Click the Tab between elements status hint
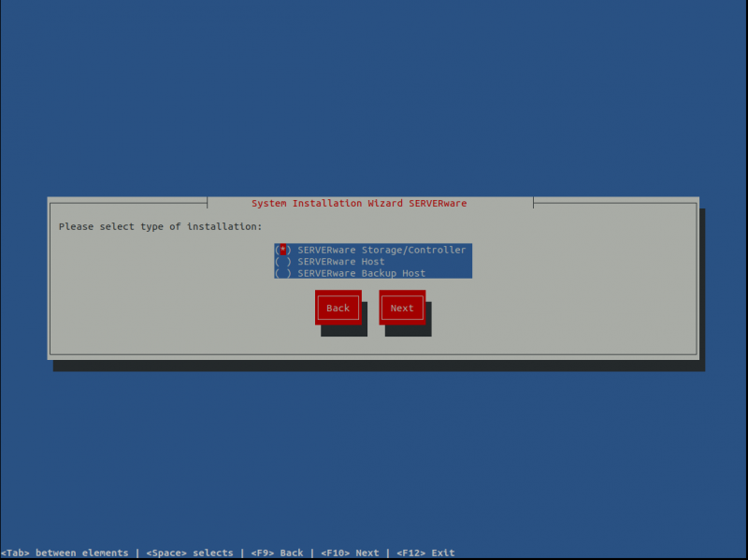The image size is (748, 560). [65, 553]
